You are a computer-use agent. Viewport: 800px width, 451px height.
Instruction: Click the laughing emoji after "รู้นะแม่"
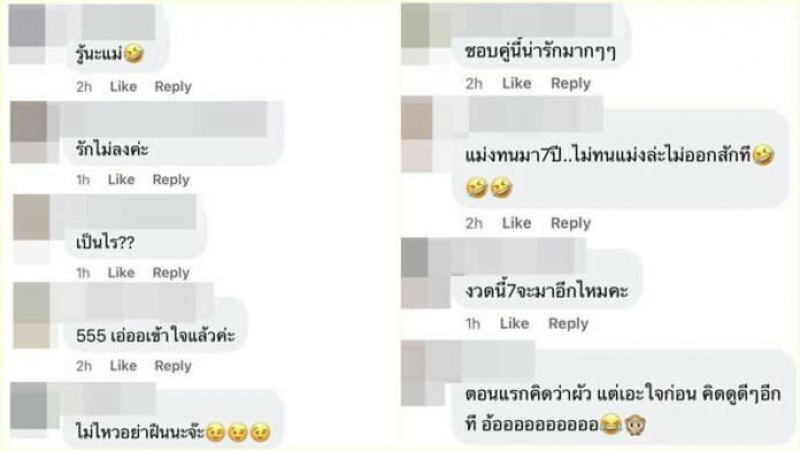134,54
